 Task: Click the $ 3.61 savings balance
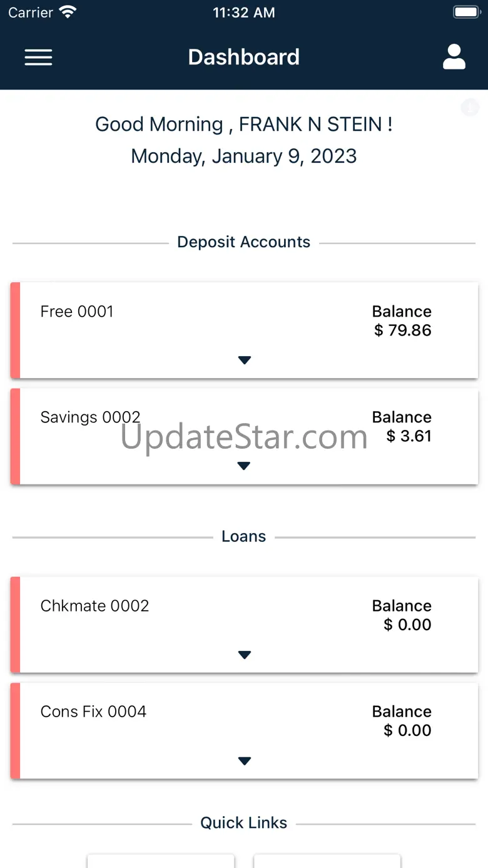(409, 436)
